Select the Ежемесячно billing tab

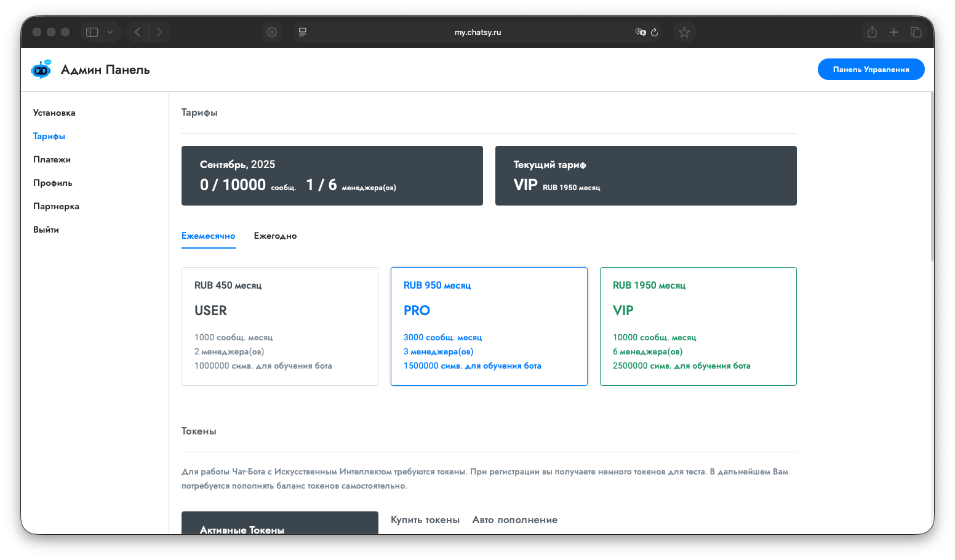coord(208,236)
